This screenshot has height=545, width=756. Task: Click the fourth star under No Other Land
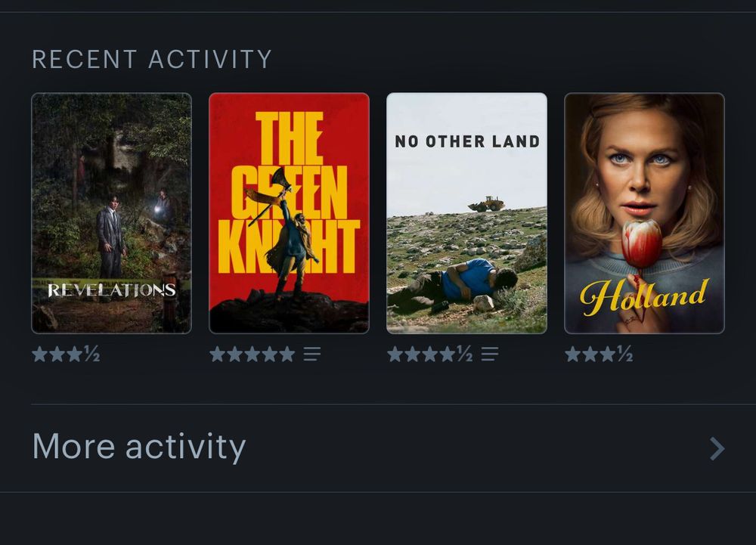tap(447, 355)
